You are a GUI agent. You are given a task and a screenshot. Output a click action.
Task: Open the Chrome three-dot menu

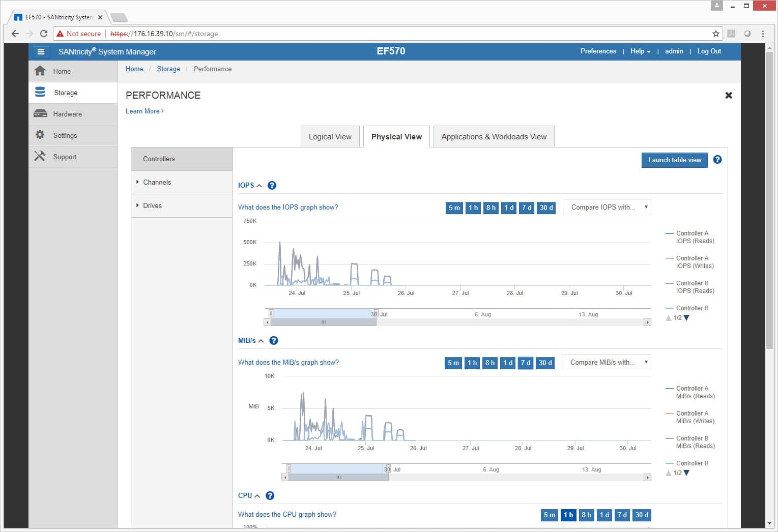[763, 34]
